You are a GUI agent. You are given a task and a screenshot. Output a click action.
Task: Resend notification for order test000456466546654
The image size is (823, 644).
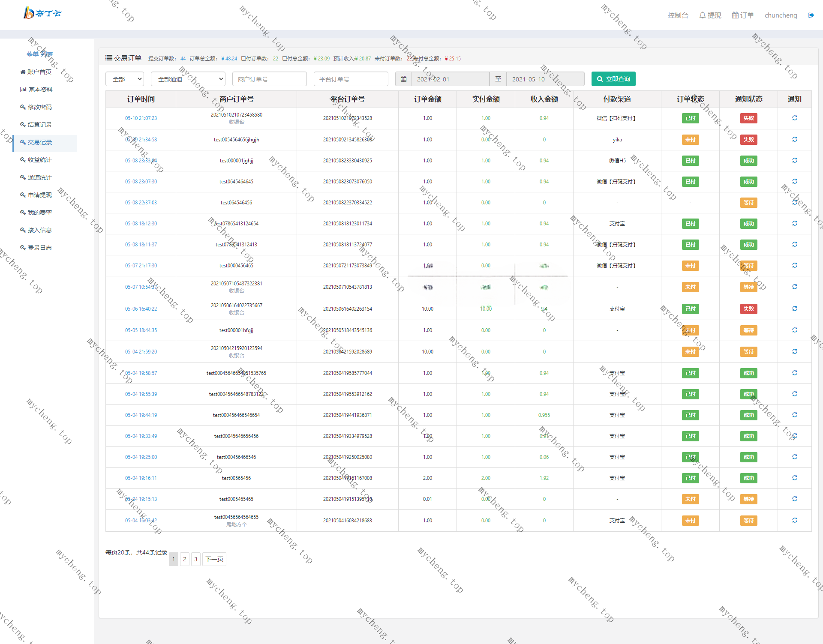[794, 415]
